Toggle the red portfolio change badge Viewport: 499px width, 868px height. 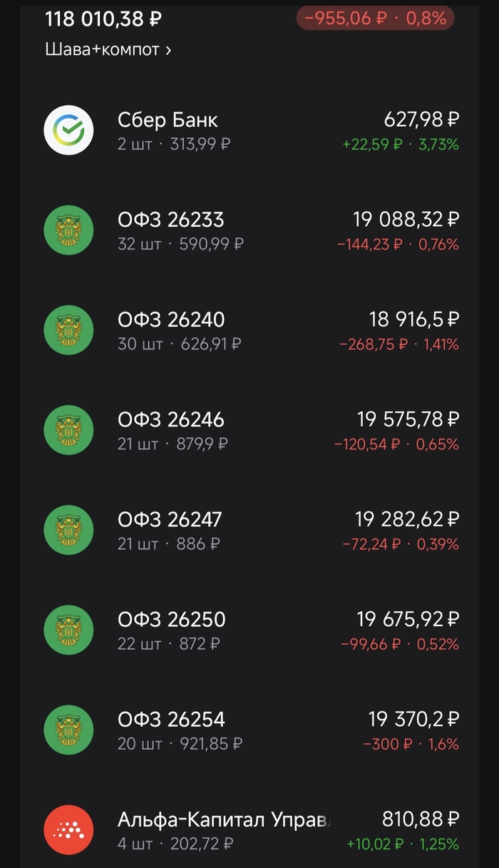point(375,19)
